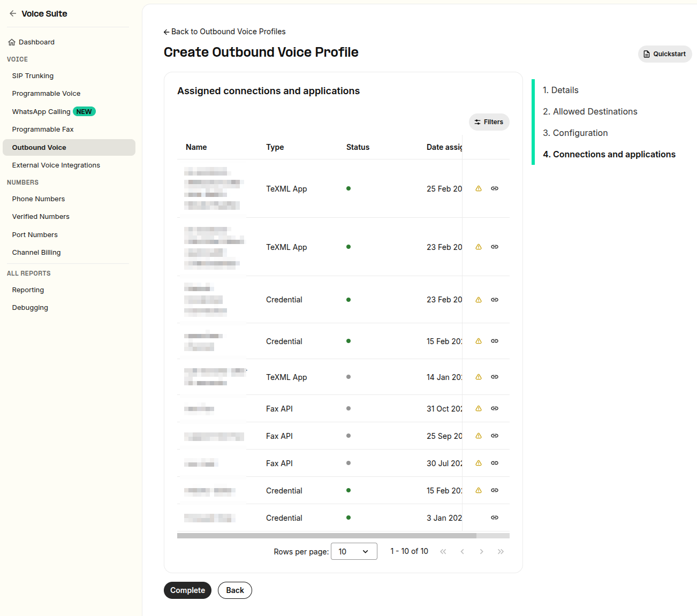Click the link icon for 25 Feb TeXML App row

[x=495, y=188]
